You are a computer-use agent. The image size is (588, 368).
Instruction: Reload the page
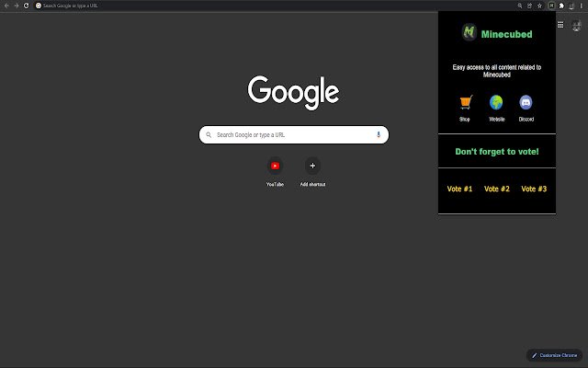point(27,6)
